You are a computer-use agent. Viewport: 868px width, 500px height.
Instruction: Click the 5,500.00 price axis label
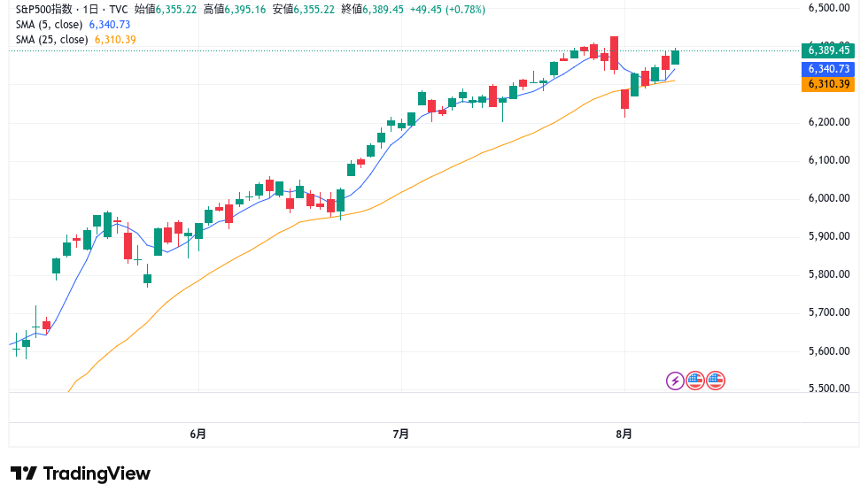tap(829, 388)
